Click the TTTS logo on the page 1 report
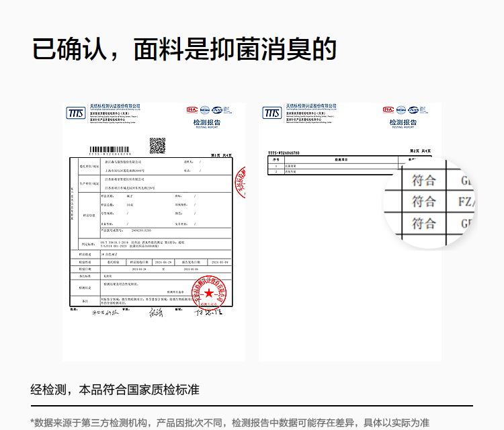The image size is (504, 430). [76, 113]
